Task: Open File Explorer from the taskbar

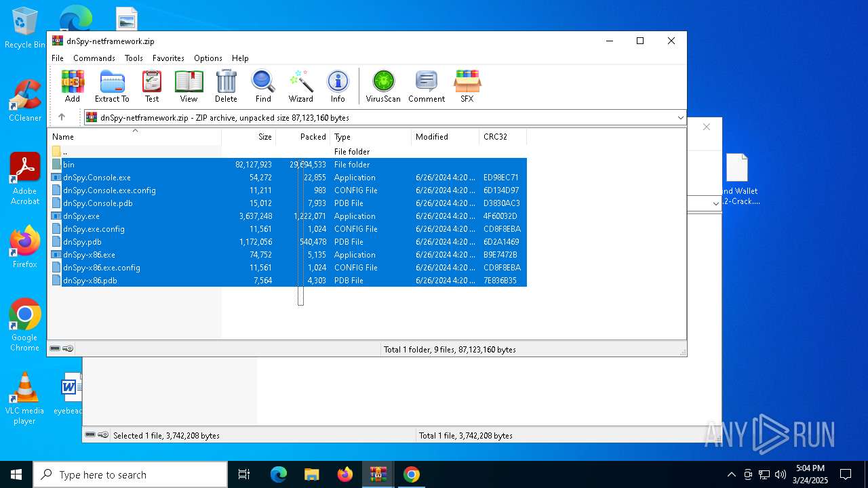Action: 311,474
